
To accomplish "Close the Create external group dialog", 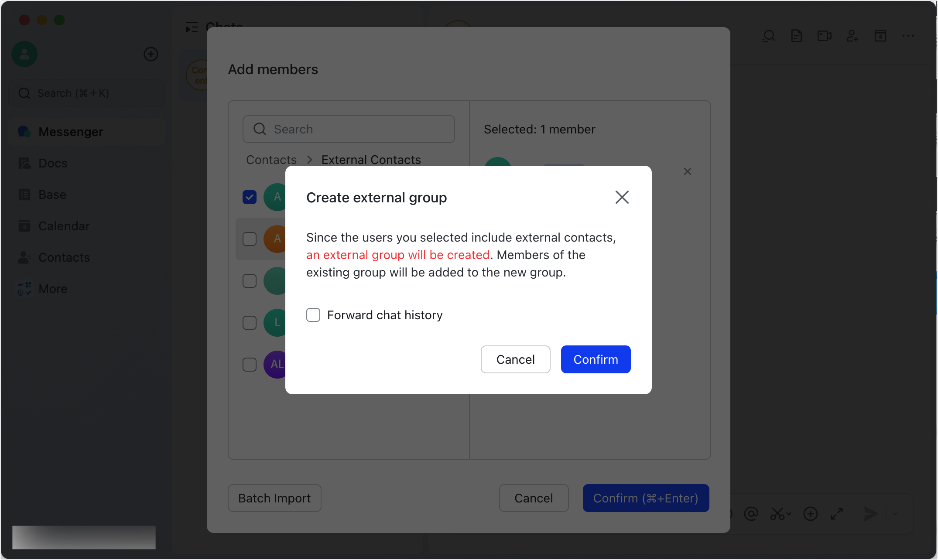I will click(622, 197).
